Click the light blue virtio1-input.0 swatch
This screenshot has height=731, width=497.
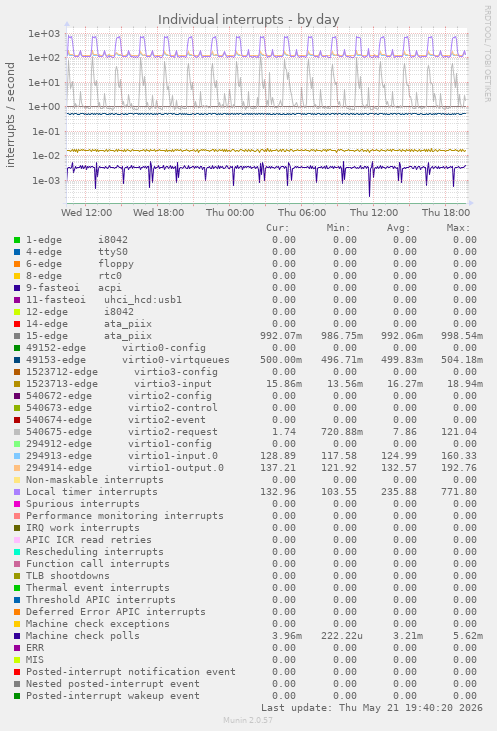(17, 456)
